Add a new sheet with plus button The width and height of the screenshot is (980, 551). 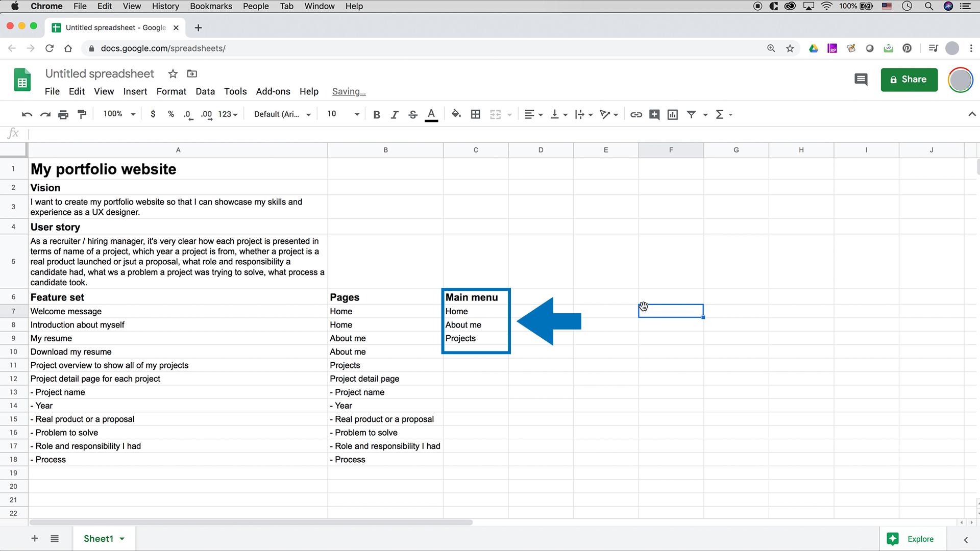[35, 539]
